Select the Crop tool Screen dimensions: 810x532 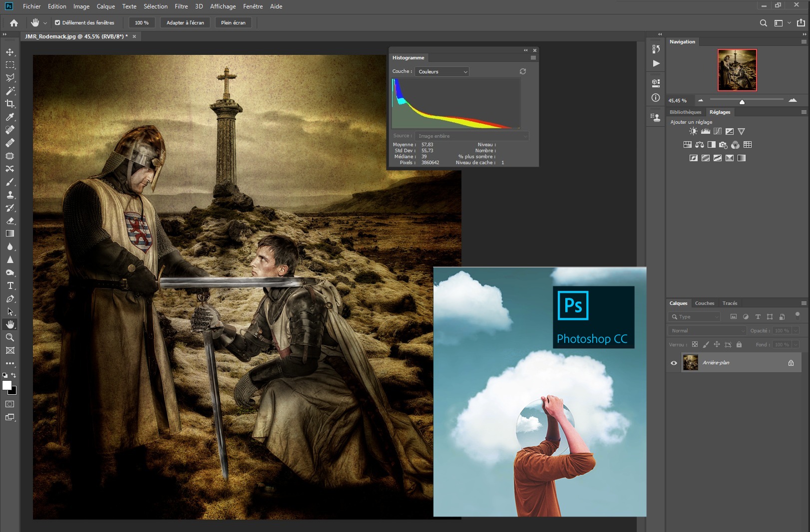(10, 104)
